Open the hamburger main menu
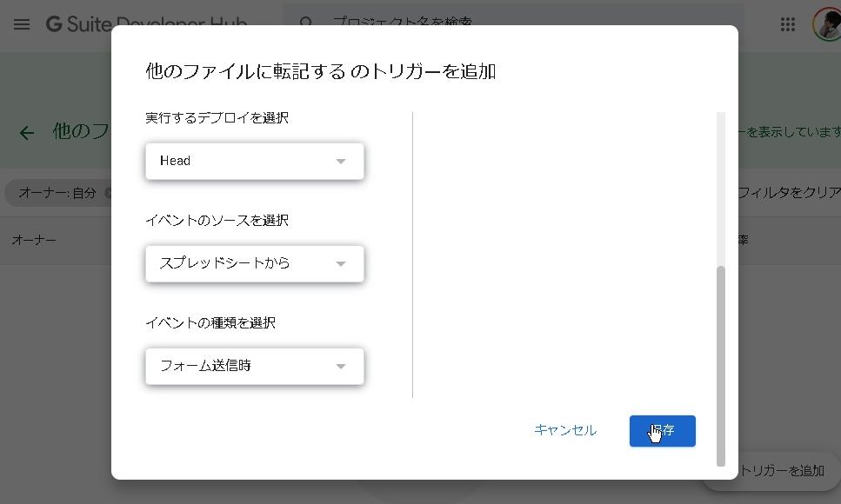 (22, 24)
